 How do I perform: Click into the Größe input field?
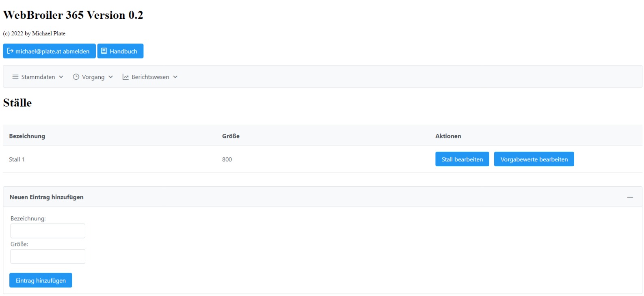click(48, 257)
